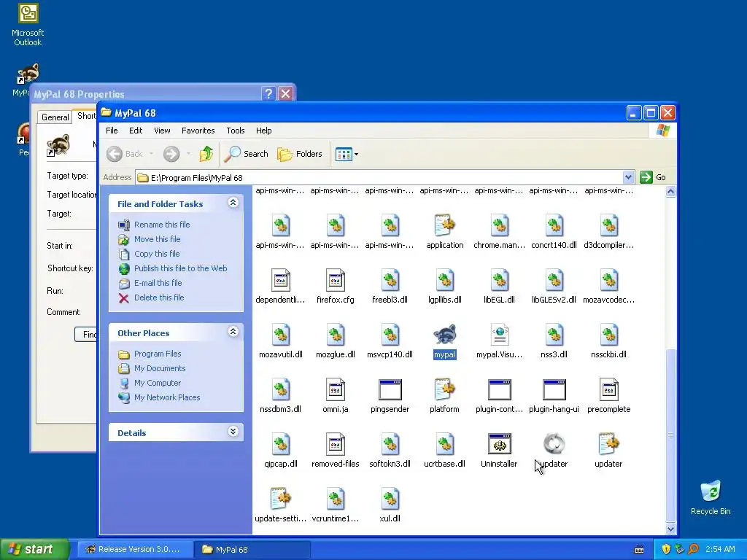Open the Back button history dropdown arrow

point(152,154)
